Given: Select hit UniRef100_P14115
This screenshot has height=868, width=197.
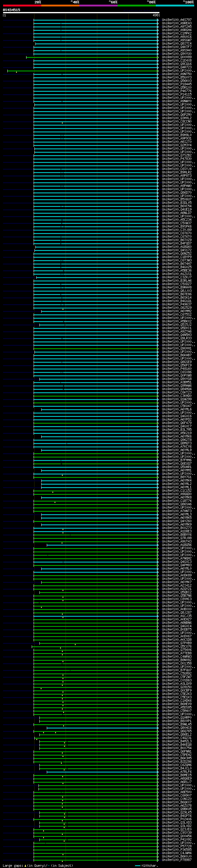Looking at the screenshot, I should [176, 94].
